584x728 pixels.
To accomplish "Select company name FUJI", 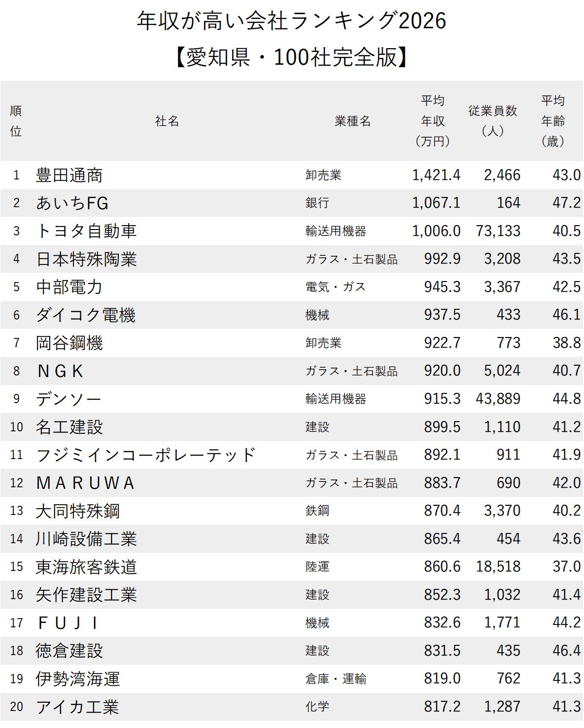I will 68,623.
